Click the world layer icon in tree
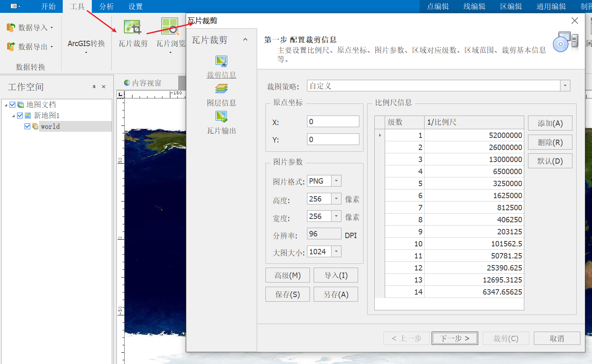Screen dimensions: 592x364 [x=35, y=126]
